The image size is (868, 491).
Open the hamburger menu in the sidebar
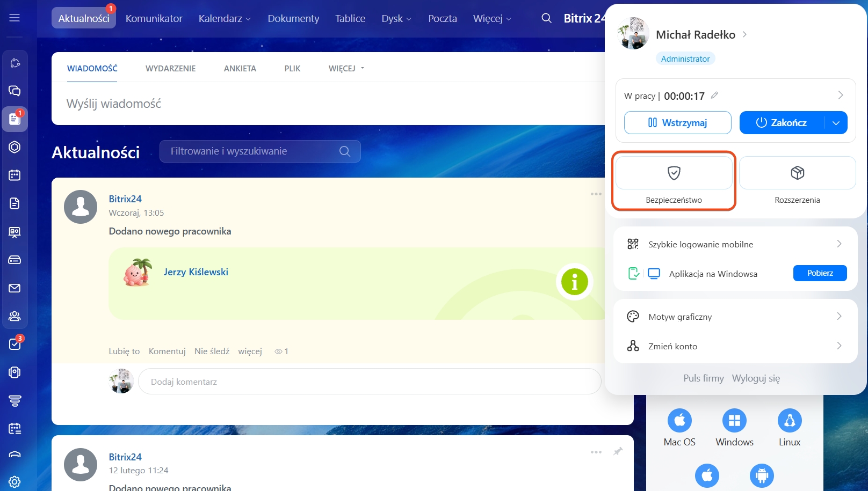(15, 18)
